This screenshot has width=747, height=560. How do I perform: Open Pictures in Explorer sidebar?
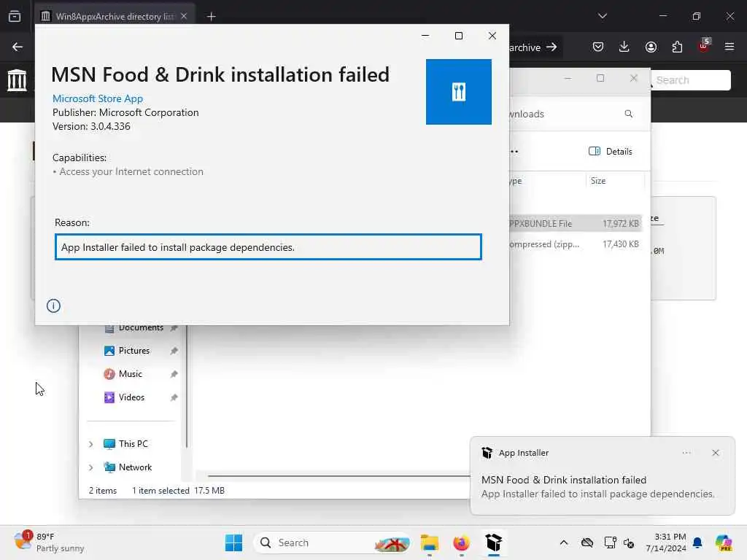coord(134,351)
